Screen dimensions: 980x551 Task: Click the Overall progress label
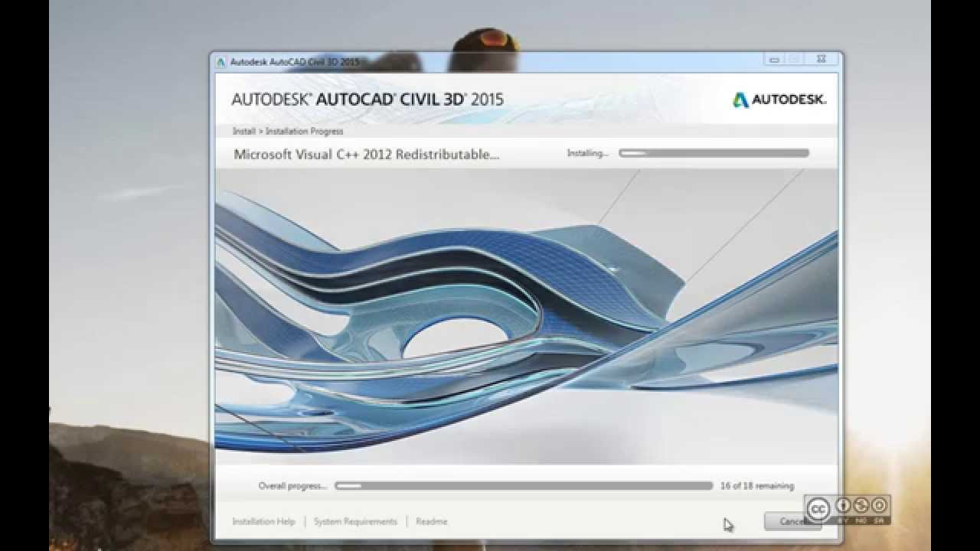292,485
